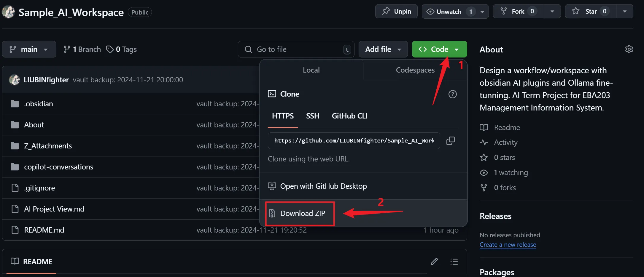Switch to the Local tab
Screen dimensions: 644x277
pyautogui.click(x=311, y=70)
